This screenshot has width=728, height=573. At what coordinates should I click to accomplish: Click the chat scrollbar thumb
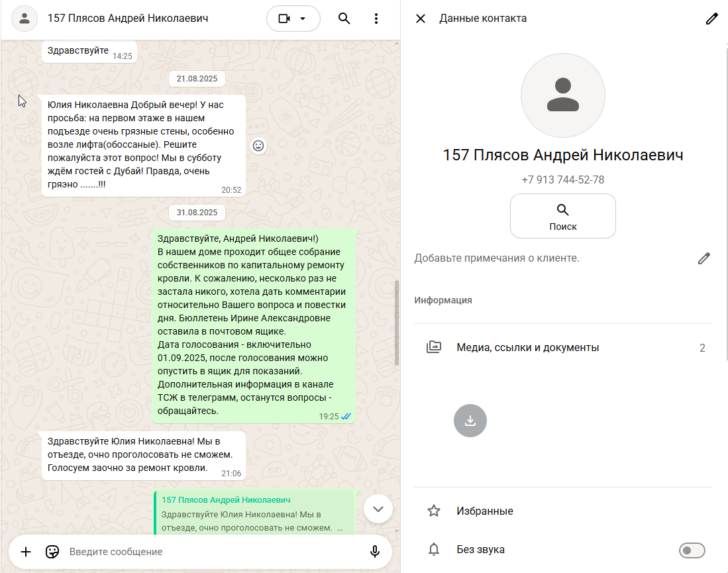click(397, 323)
